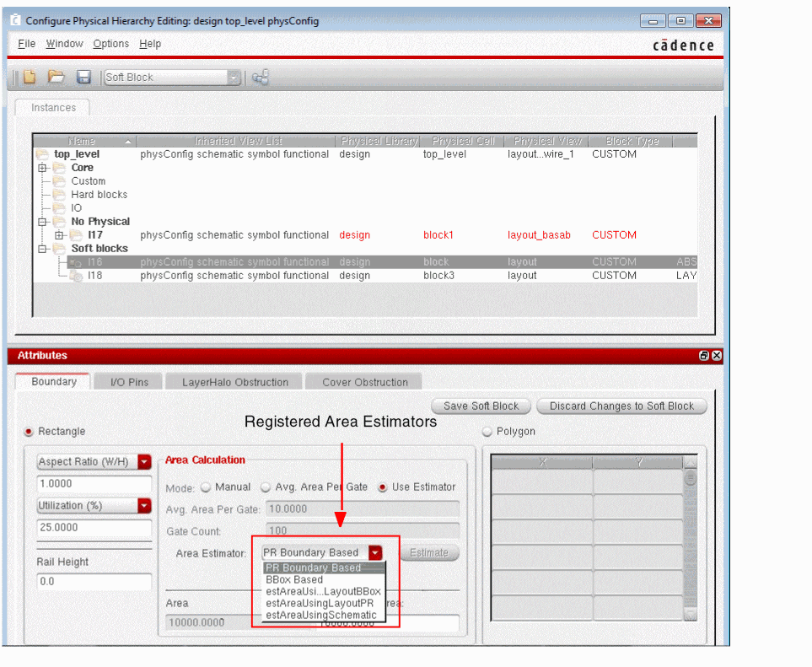The height and width of the screenshot is (667, 812).
Task: Click the I18 soft block instance icon
Action: (76, 276)
